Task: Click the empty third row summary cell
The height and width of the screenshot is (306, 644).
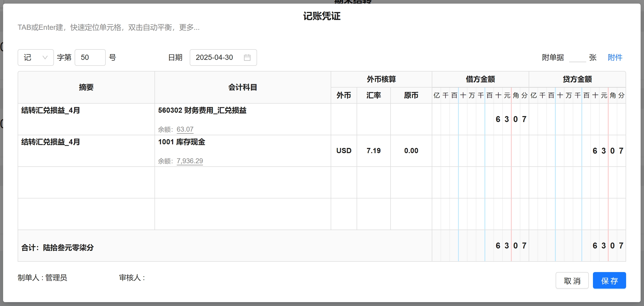Action: click(86, 182)
